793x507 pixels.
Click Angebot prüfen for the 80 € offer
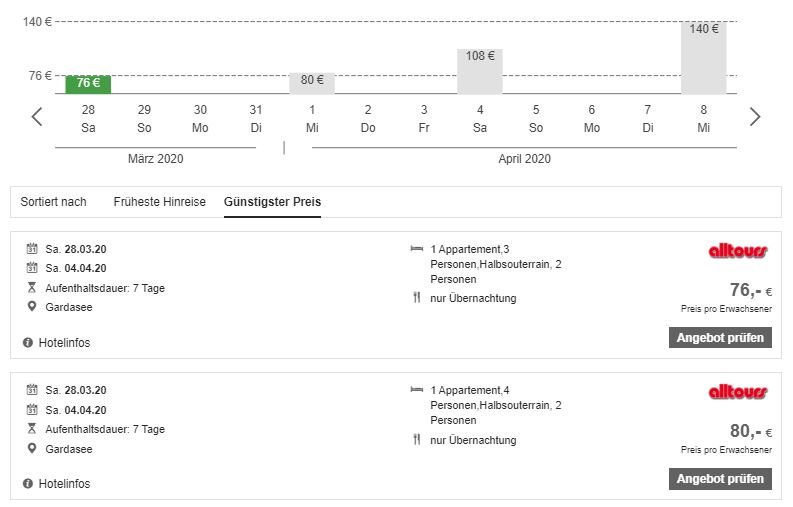[x=720, y=479]
